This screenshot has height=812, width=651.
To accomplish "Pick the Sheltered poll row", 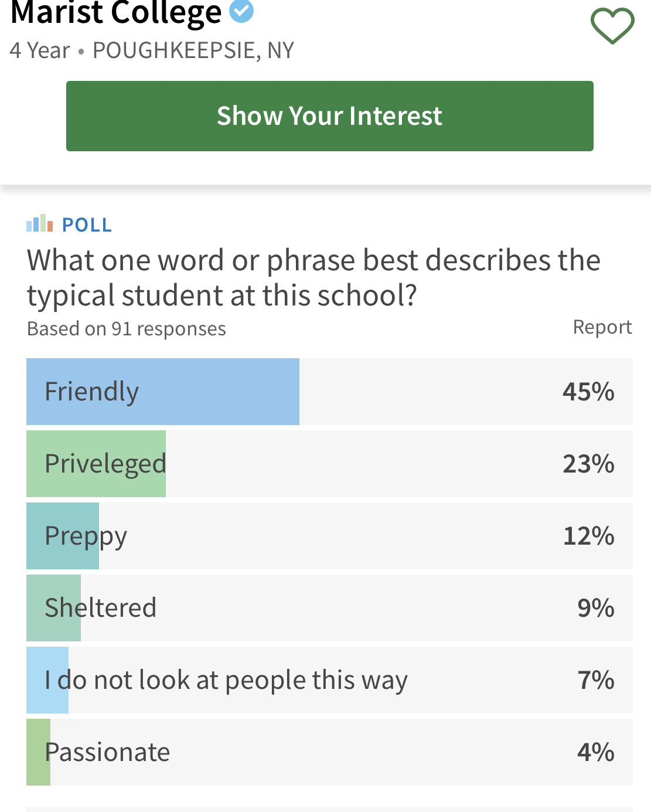I will pyautogui.click(x=329, y=608).
